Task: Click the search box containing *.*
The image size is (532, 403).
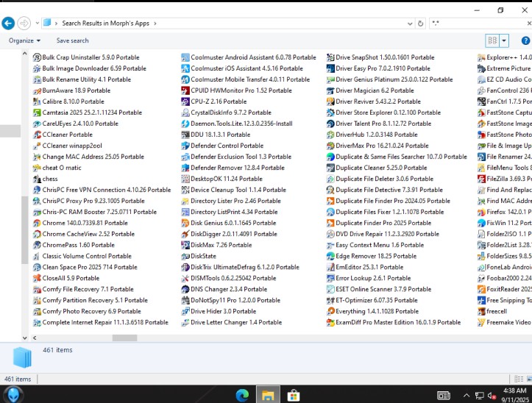Action: 478,24
